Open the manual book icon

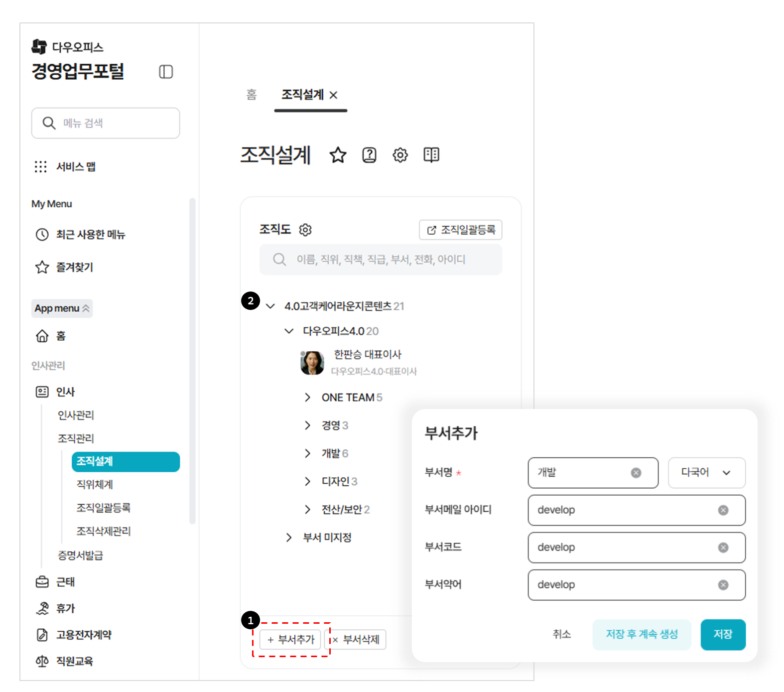[x=431, y=155]
